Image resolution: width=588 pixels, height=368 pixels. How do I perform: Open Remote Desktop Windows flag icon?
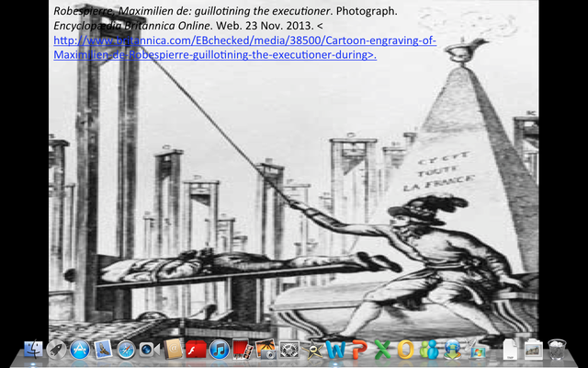pyautogui.click(x=476, y=350)
